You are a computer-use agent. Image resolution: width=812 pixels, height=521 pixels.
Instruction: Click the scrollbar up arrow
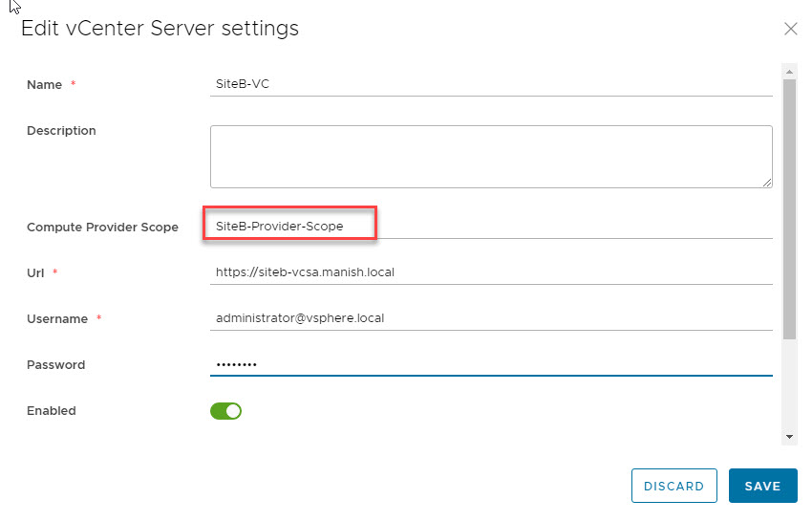coord(789,71)
